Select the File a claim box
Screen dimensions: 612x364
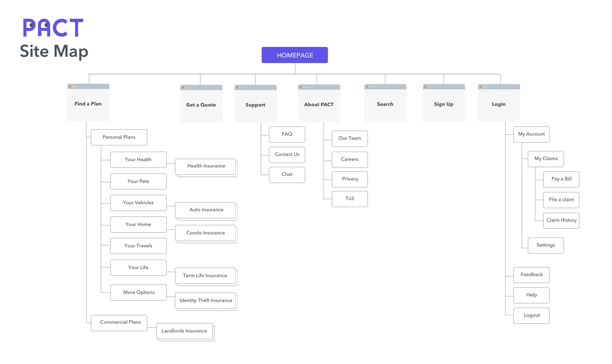click(561, 200)
